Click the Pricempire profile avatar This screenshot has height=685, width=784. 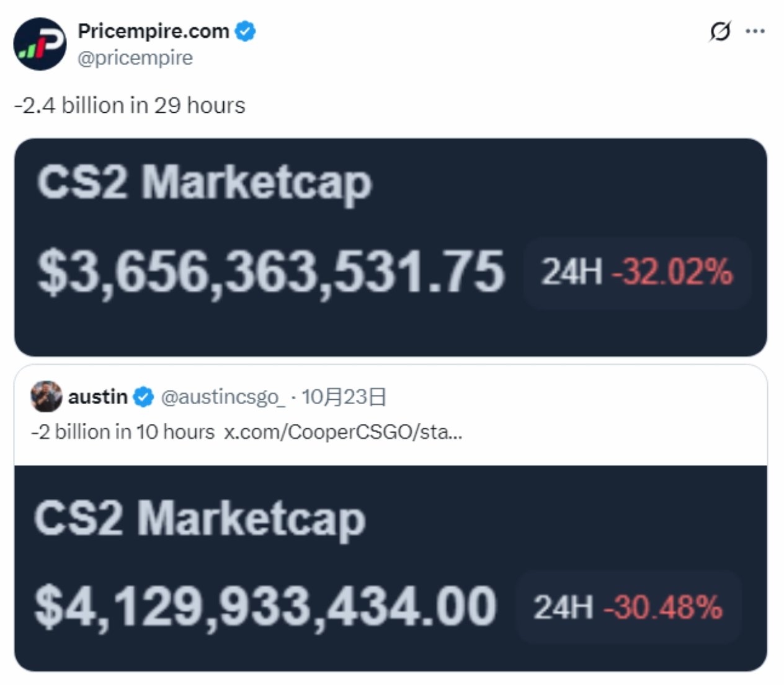40,44
